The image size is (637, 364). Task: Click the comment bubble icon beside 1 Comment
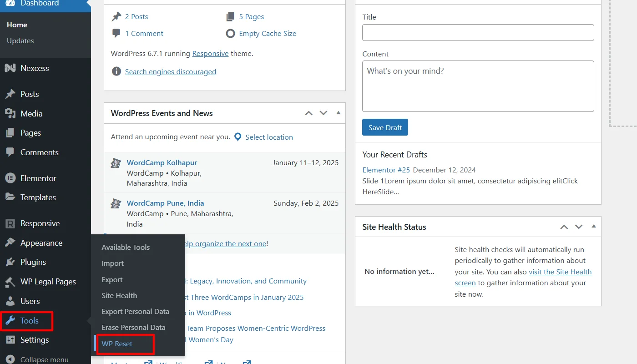(x=116, y=34)
